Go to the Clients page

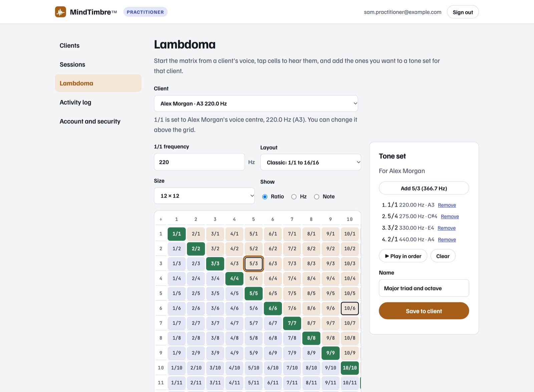tap(98, 45)
